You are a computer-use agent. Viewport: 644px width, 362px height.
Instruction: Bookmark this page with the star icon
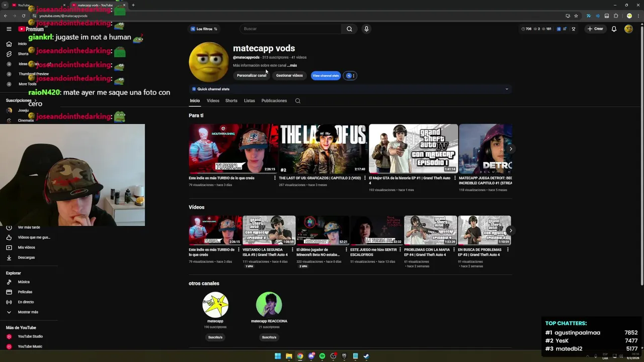click(576, 16)
